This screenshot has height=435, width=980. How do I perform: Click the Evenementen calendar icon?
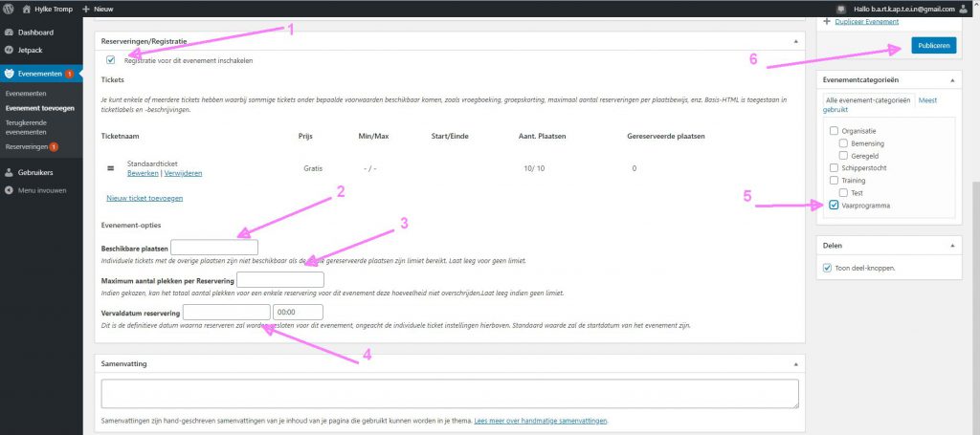pyautogui.click(x=9, y=74)
